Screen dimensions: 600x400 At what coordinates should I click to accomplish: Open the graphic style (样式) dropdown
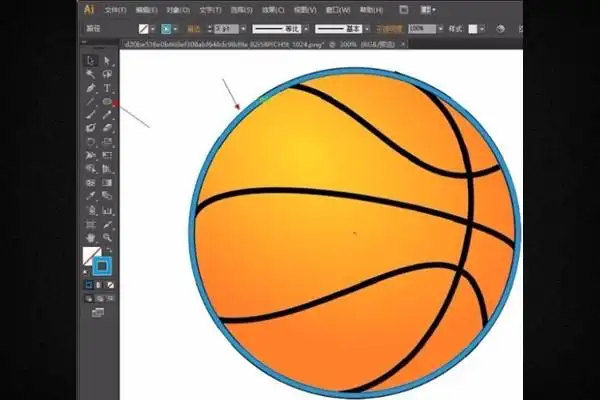coord(482,29)
